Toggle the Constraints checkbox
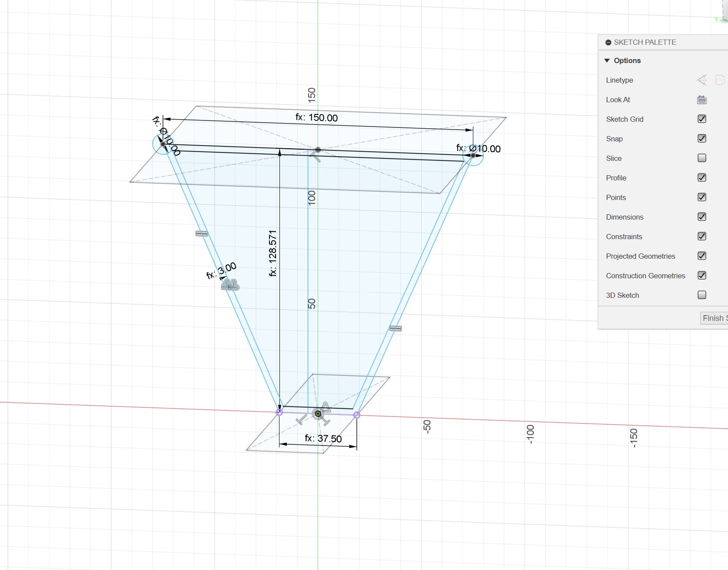 point(701,236)
